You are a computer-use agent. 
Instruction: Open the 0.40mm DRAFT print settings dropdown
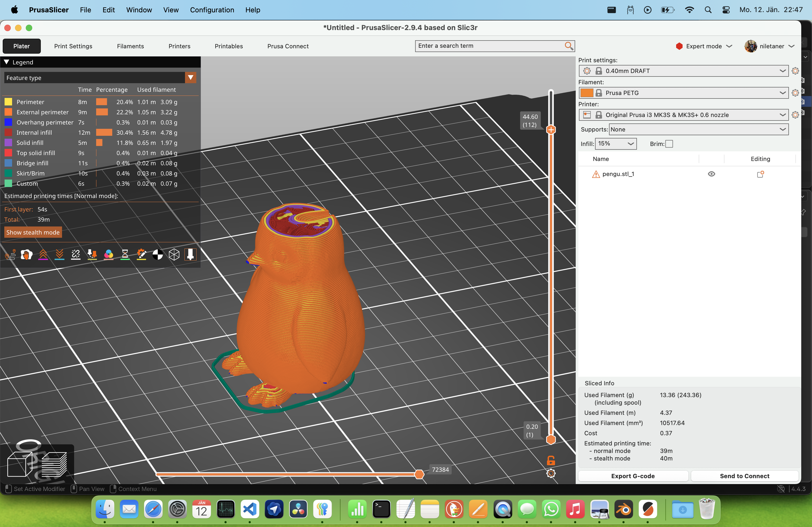[x=683, y=71]
